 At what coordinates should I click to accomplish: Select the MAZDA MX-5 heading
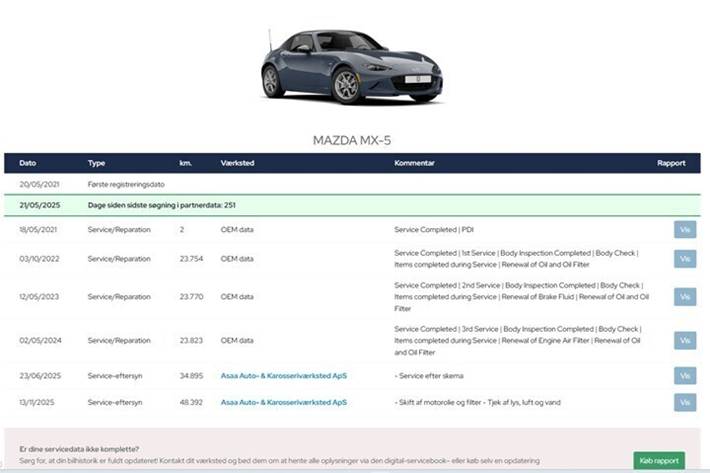352,140
